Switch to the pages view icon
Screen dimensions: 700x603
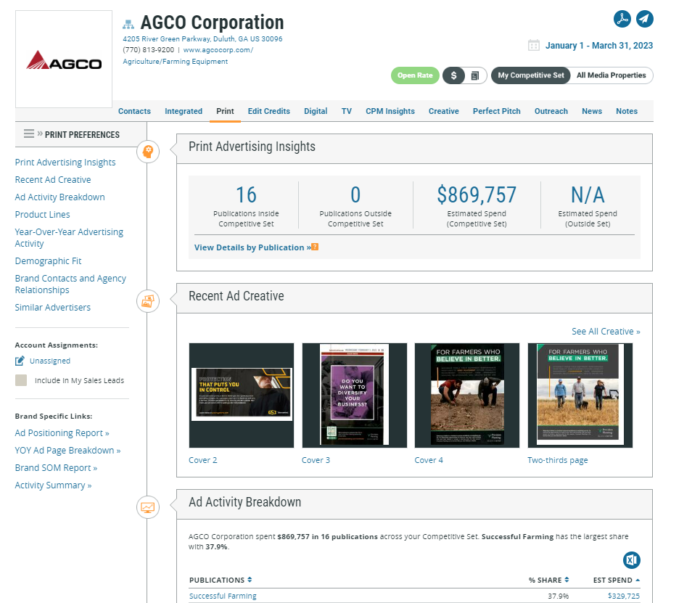tap(475, 75)
